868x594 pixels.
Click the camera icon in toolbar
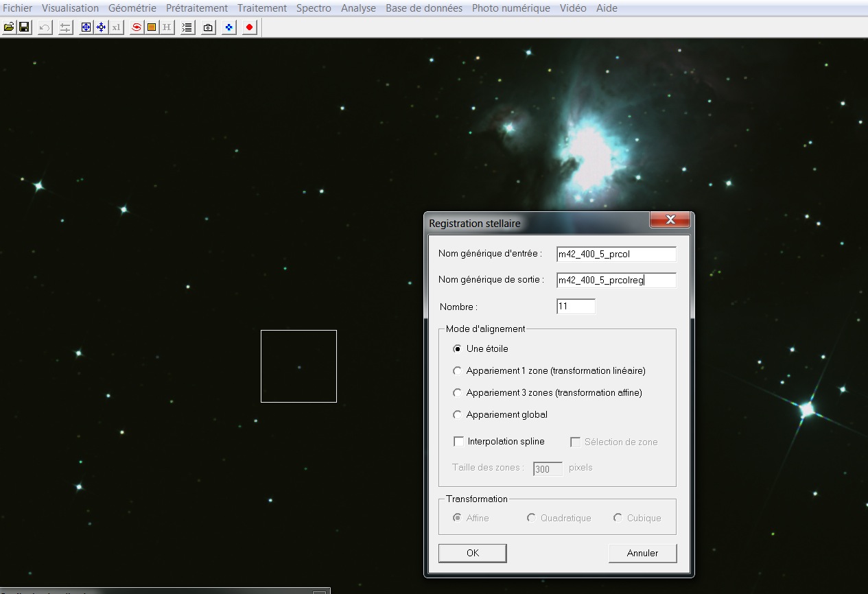[x=208, y=27]
